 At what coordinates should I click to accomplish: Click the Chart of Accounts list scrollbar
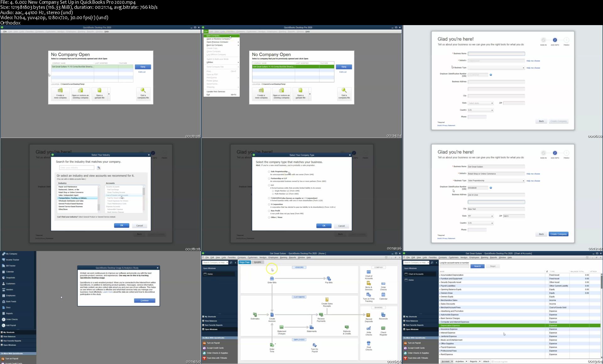pos(601,316)
